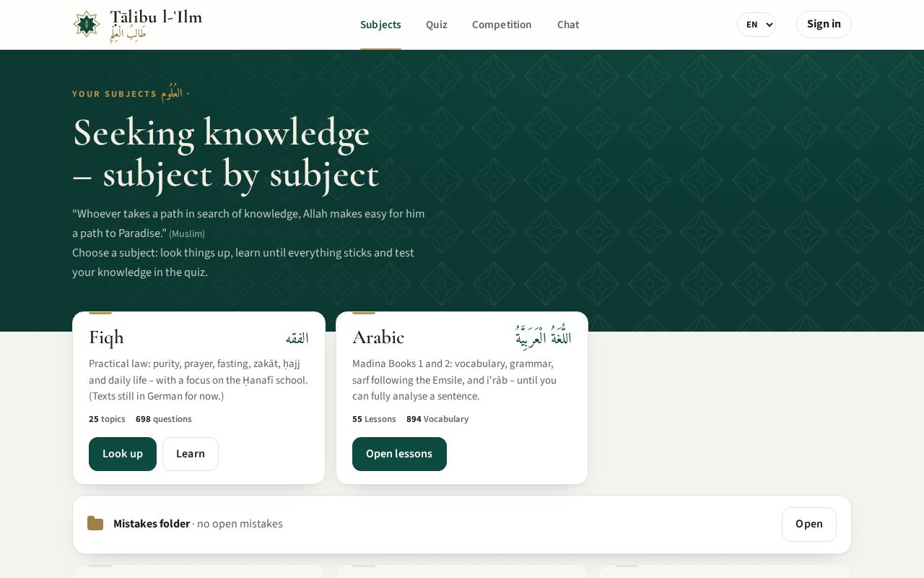Click the Fiqh Look up button

123,454
